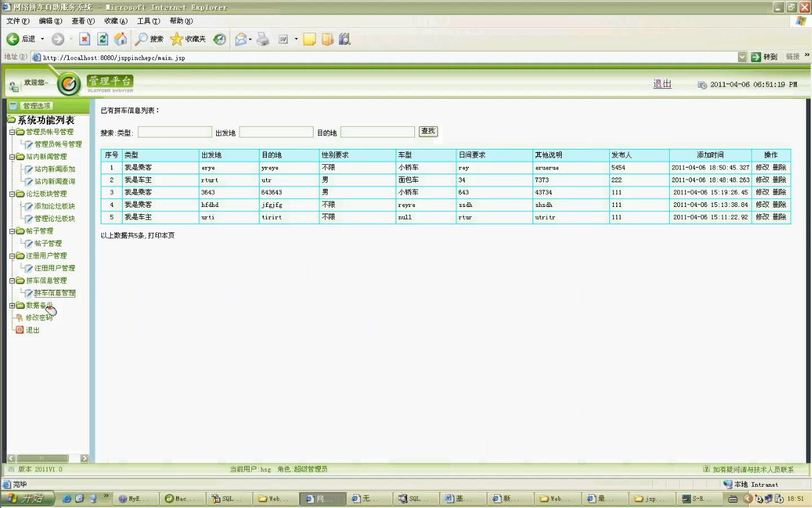This screenshot has width=812, height=508.
Task: Switch to the jsp... taskbar folder item
Action: (653, 499)
